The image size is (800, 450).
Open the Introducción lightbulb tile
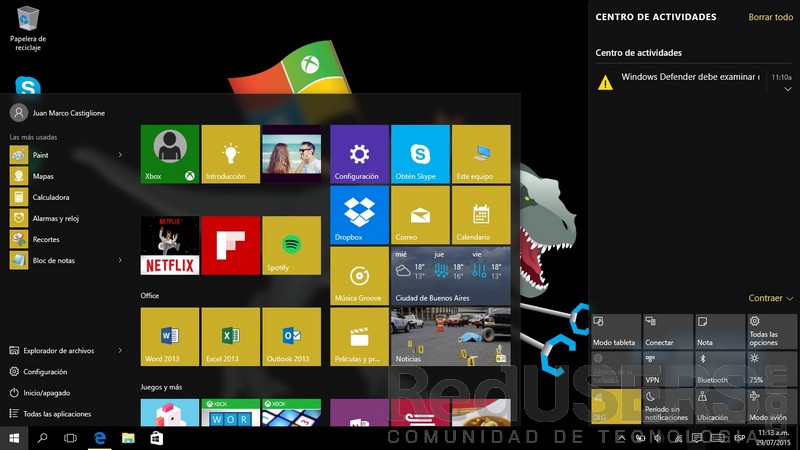coord(231,154)
